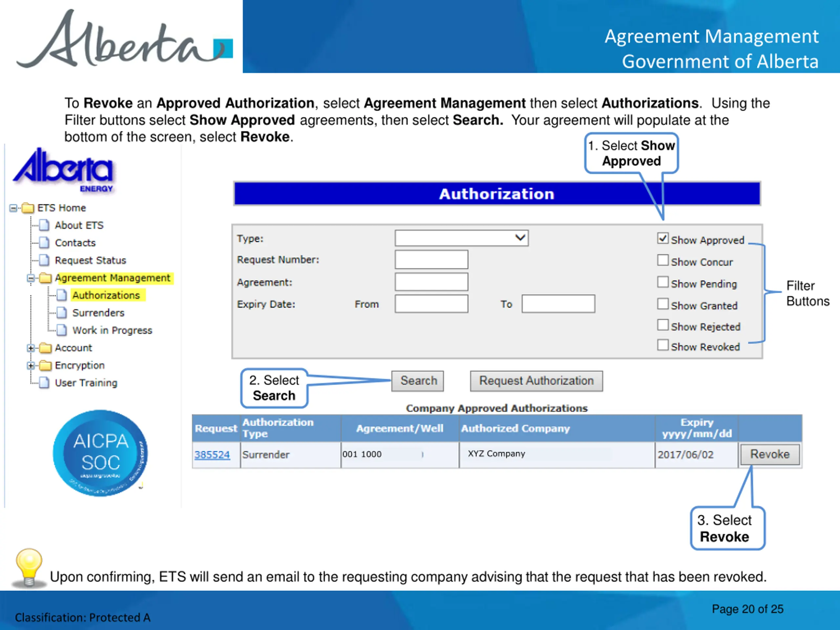Click the 001 1000 agreement cell
The width and height of the screenshot is (840, 630).
400,455
